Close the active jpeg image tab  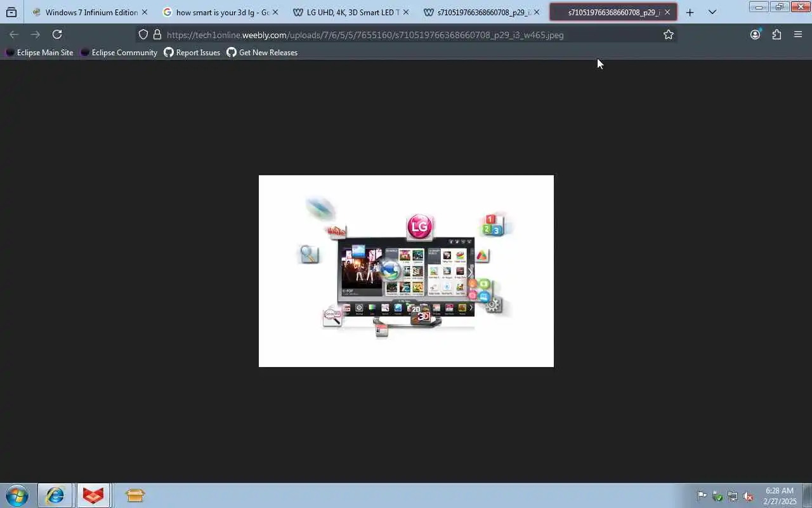pyautogui.click(x=667, y=12)
